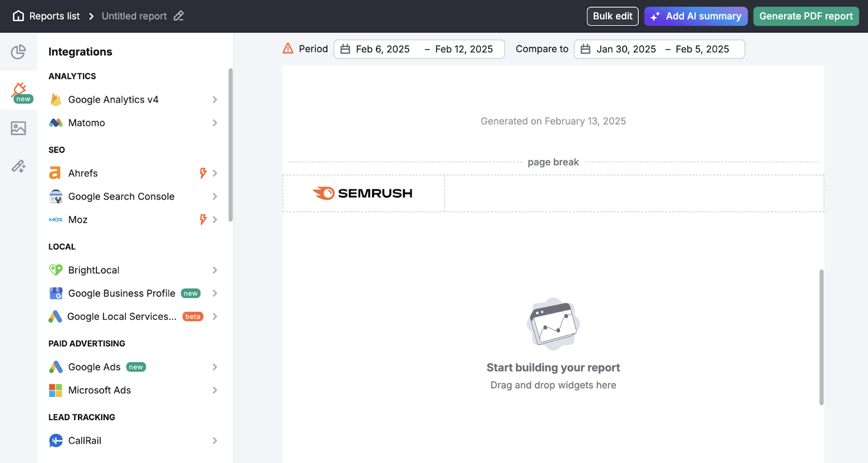Click the lightning bolt icon next to Moz
Viewport: 868px width, 463px height.
tap(203, 220)
